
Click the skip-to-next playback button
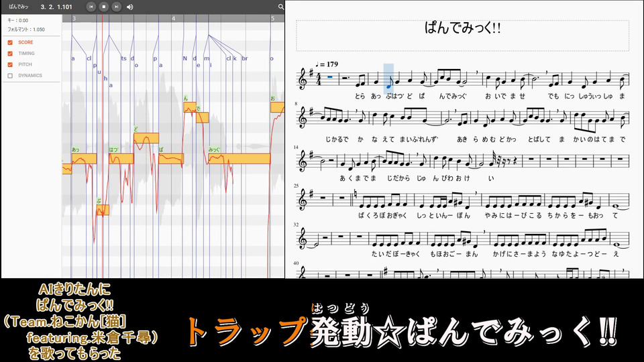pyautogui.click(x=117, y=7)
